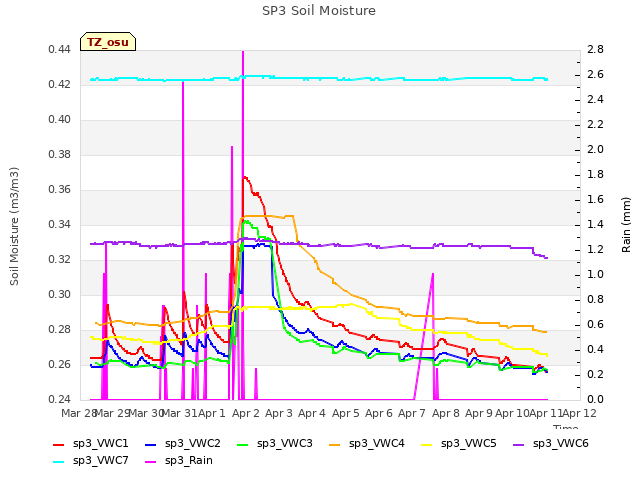Click the 2.4 rain axis value
This screenshot has width=640, height=480.
pyautogui.click(x=595, y=100)
